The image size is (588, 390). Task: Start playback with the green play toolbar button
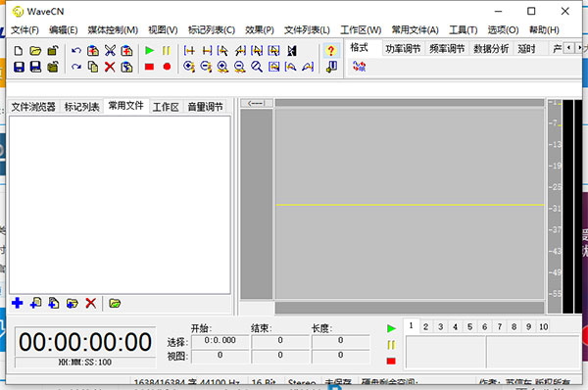point(150,51)
